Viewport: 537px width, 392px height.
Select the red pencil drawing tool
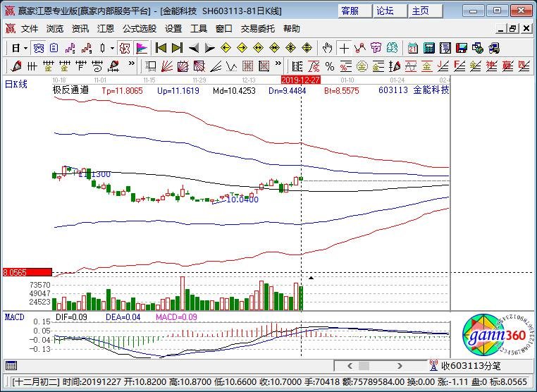pos(16,66)
